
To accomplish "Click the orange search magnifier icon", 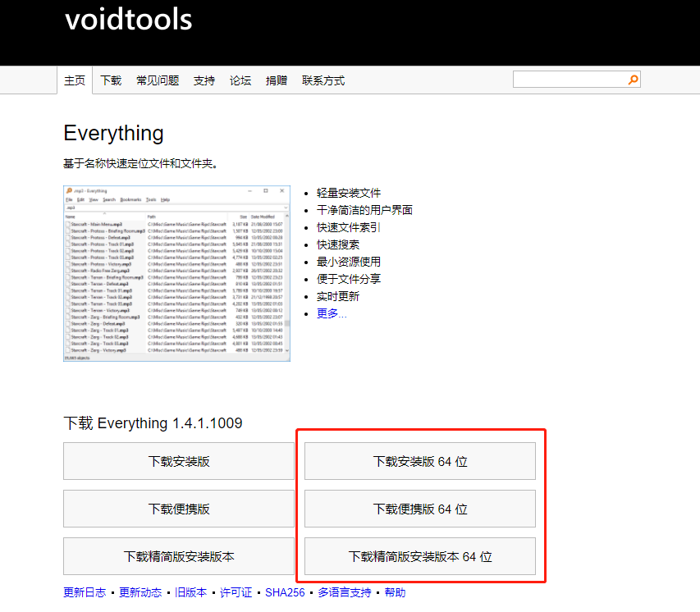I will (x=632, y=79).
